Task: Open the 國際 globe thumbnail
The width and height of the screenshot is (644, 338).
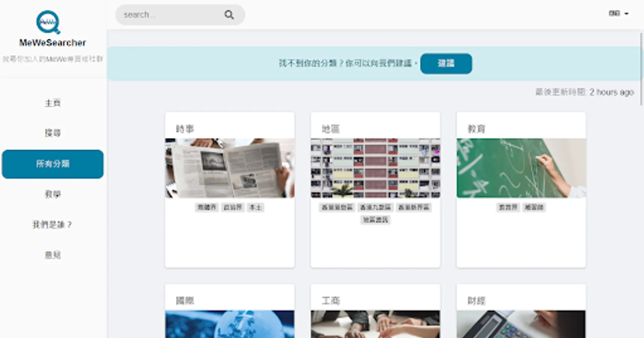Action: tap(230, 324)
